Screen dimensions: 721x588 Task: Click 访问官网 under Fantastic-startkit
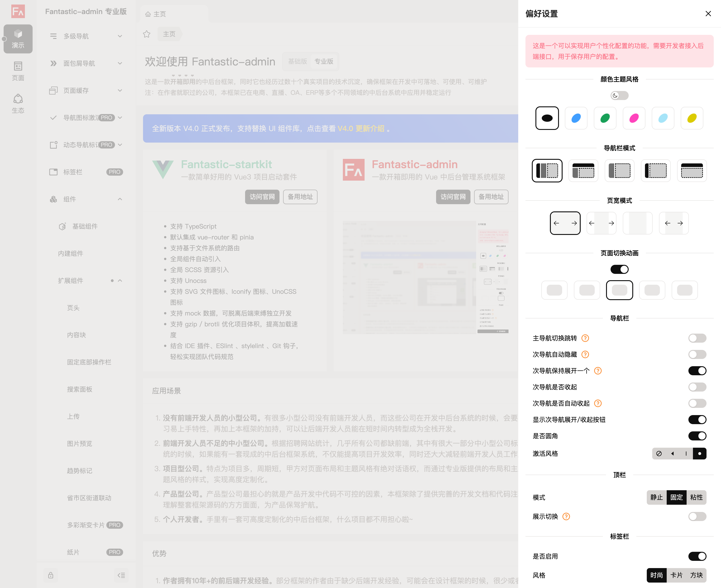click(x=262, y=197)
